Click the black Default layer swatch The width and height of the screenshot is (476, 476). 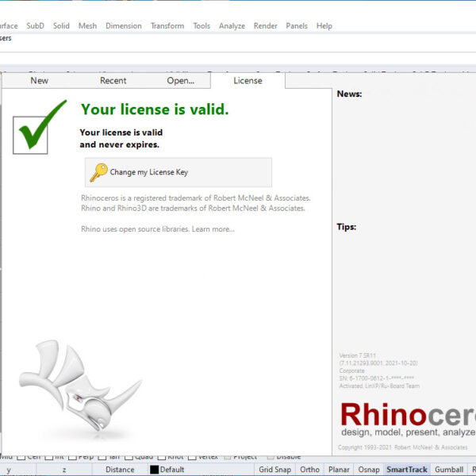coord(154,470)
